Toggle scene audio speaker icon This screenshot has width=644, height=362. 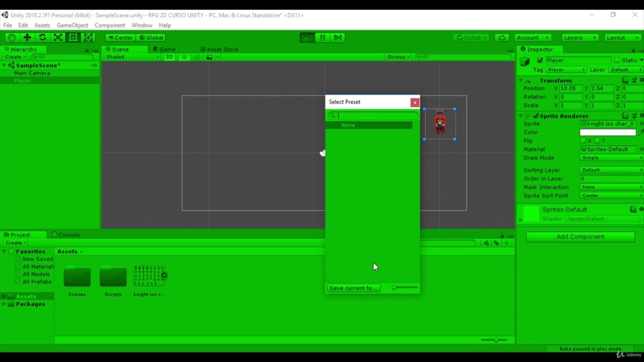(x=196, y=57)
